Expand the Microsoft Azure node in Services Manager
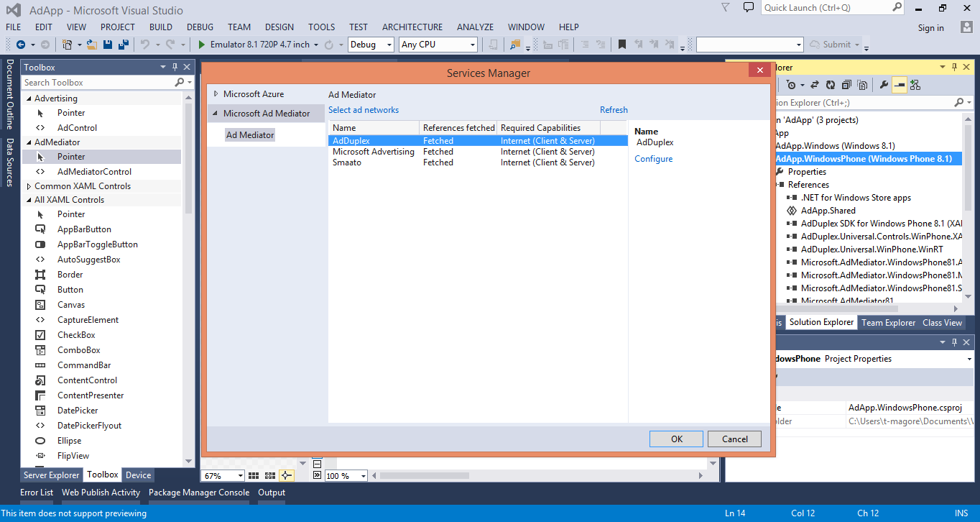Screen dimensions: 980x522 (216, 94)
